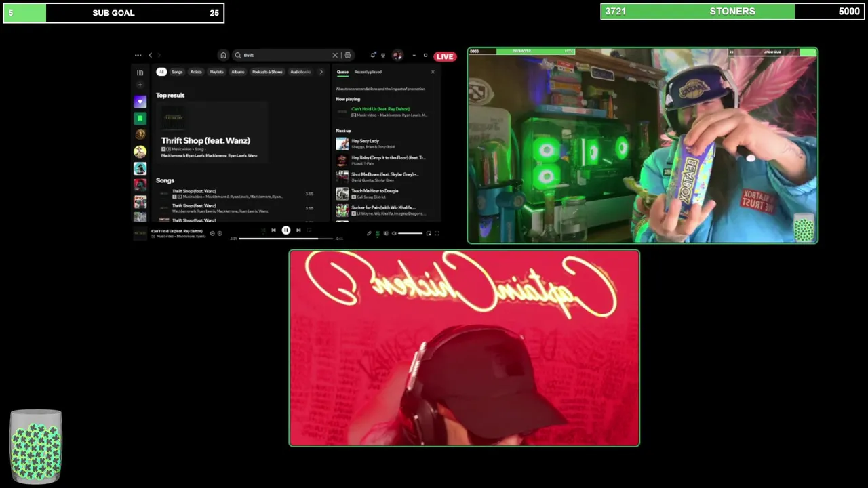Select the Podcasts & Shows filter chip
Image resolution: width=868 pixels, height=488 pixels.
[267, 72]
